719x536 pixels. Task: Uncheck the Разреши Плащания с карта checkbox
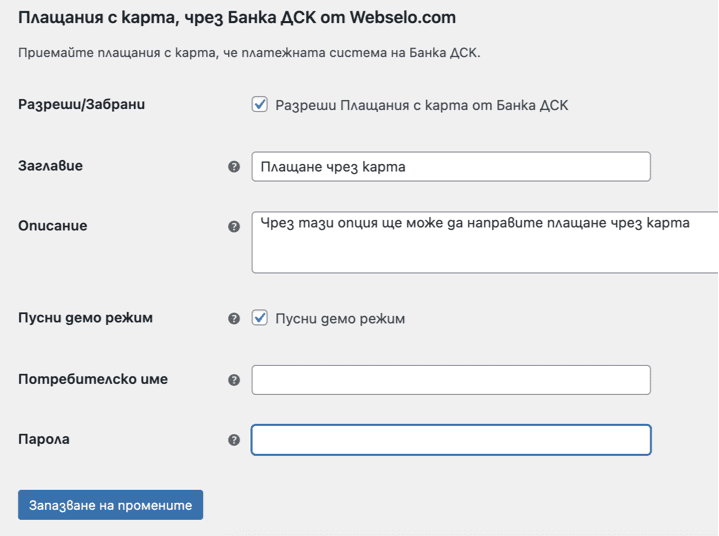click(x=260, y=104)
